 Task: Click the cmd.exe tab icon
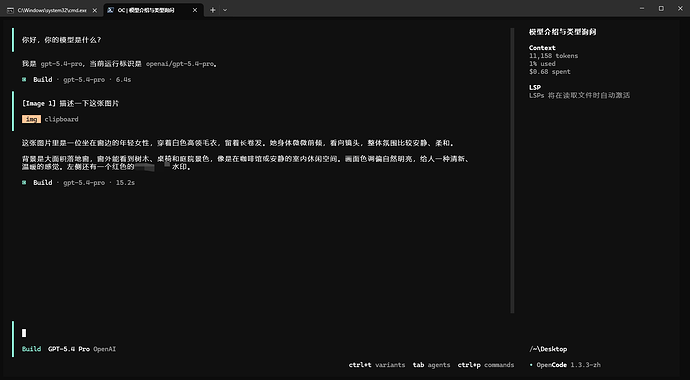(11, 10)
